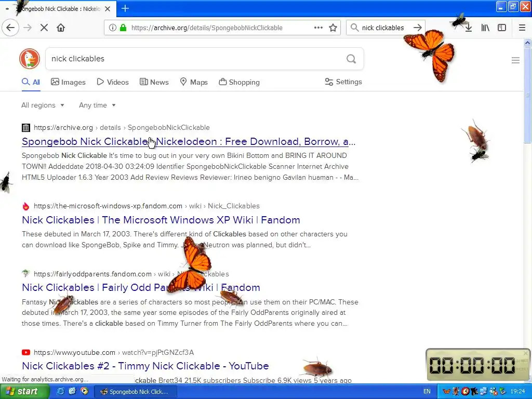This screenshot has width=532, height=399.
Task: Open the library bookshelf icon
Action: [485, 28]
